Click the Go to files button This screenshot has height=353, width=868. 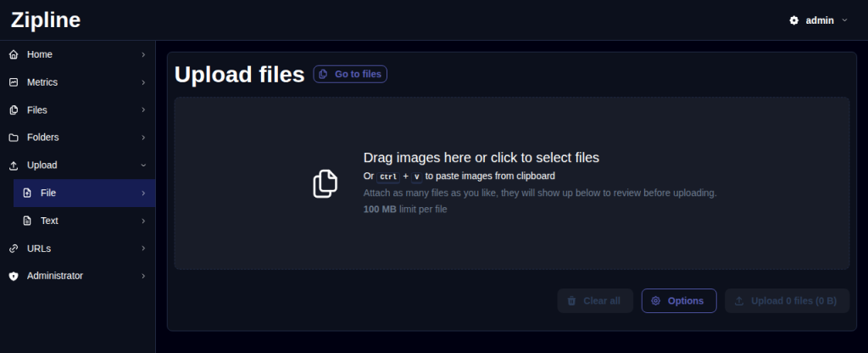(x=350, y=75)
